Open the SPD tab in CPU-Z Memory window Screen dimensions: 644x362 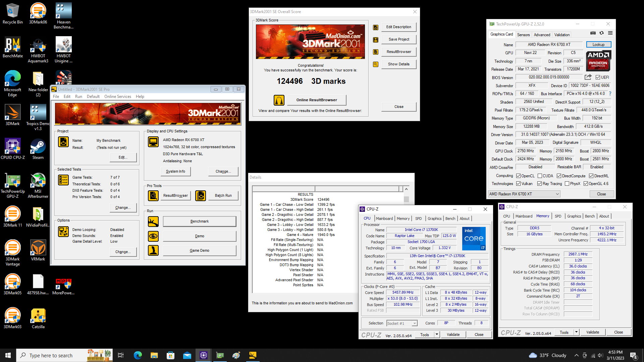(x=558, y=216)
